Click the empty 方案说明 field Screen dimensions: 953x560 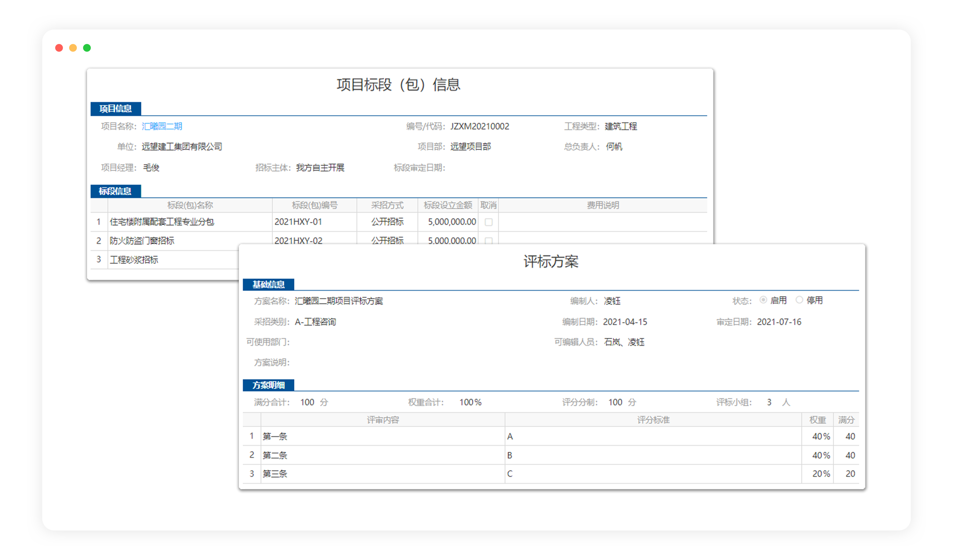575,363
